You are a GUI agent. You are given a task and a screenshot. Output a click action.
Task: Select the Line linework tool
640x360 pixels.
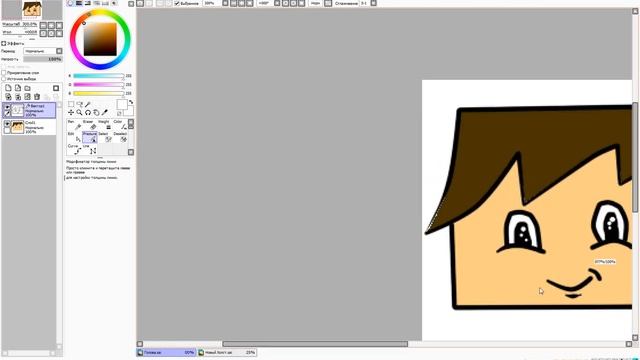click(90, 149)
